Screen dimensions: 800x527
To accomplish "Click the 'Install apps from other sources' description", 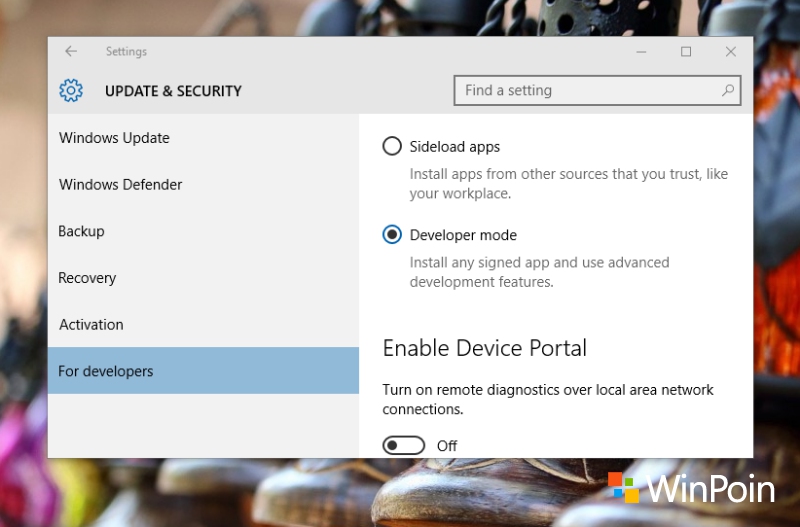I will coord(569,184).
